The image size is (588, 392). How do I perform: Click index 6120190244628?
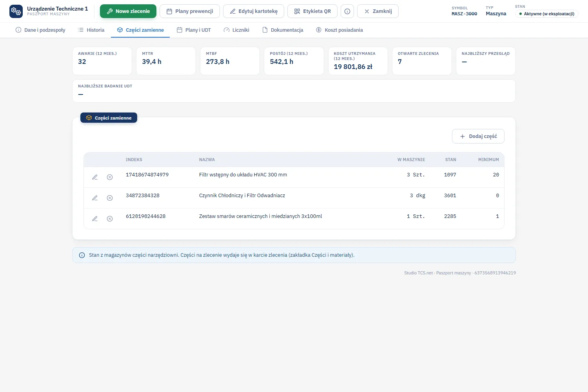(x=146, y=216)
